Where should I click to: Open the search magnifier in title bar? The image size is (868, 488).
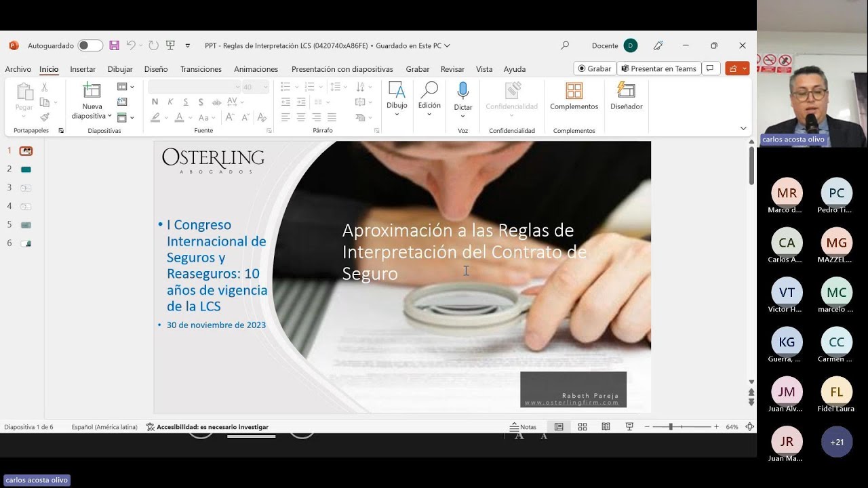click(x=565, y=45)
